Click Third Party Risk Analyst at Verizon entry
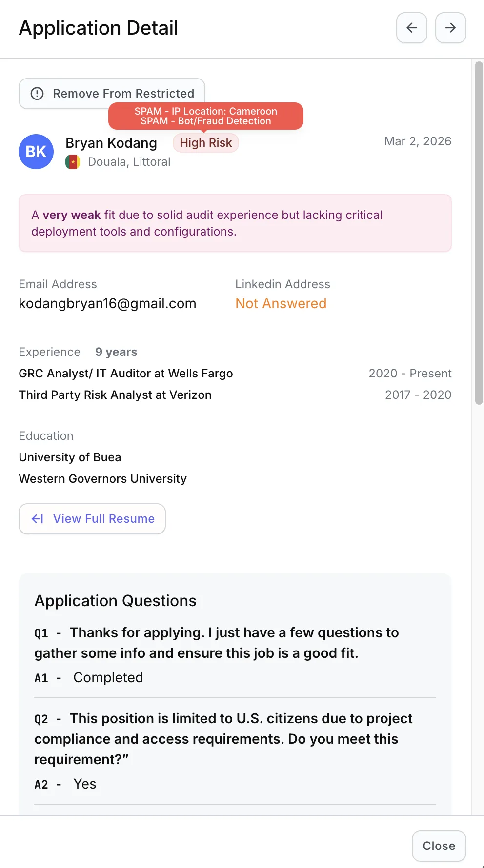 [x=115, y=395]
